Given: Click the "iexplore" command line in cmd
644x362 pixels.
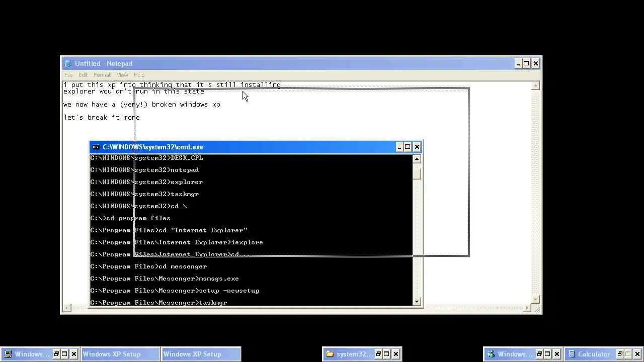Looking at the screenshot, I should (x=177, y=242).
